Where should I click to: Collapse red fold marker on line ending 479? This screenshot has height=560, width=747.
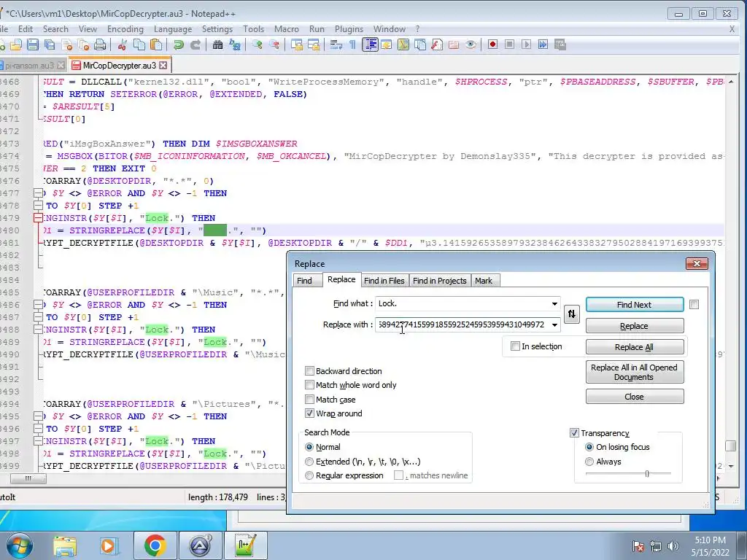(x=38, y=218)
